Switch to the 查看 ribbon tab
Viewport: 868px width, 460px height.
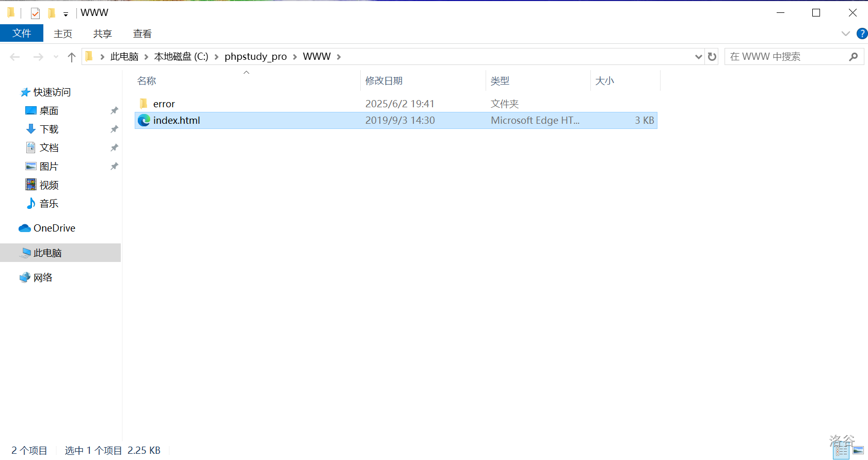click(142, 34)
